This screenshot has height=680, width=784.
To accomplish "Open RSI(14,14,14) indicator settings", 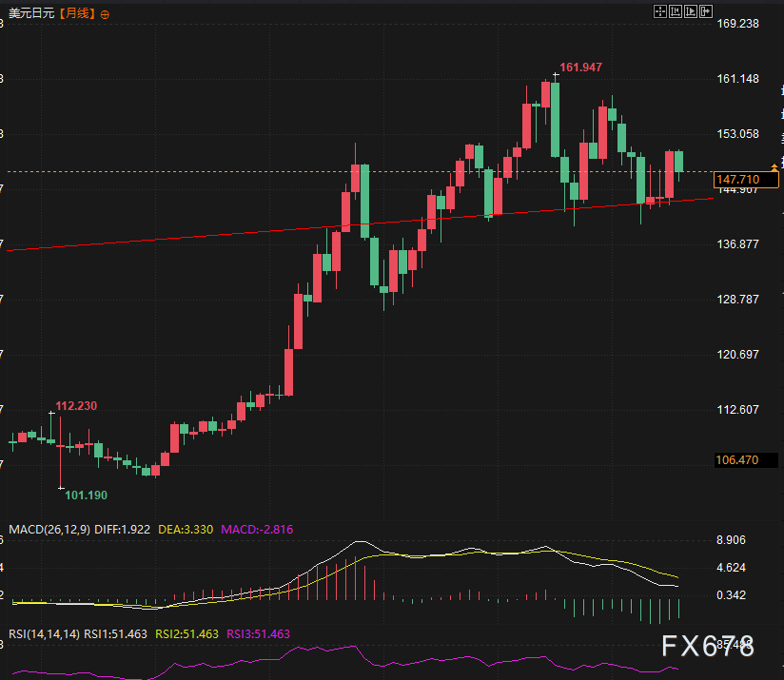I will click(44, 634).
